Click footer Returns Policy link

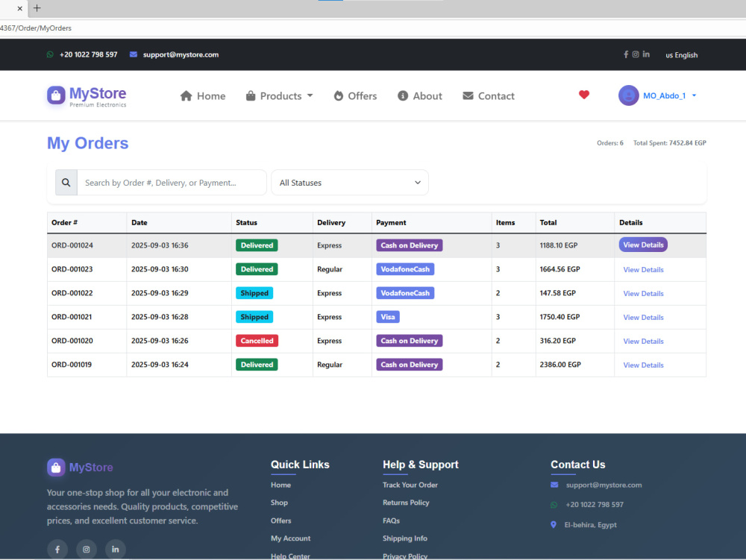pos(406,503)
